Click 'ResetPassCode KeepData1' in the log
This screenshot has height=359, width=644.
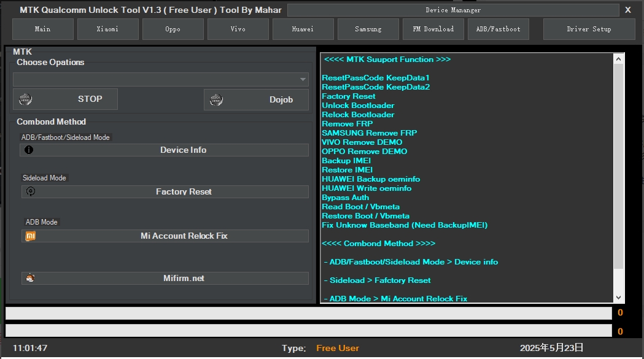[375, 78]
